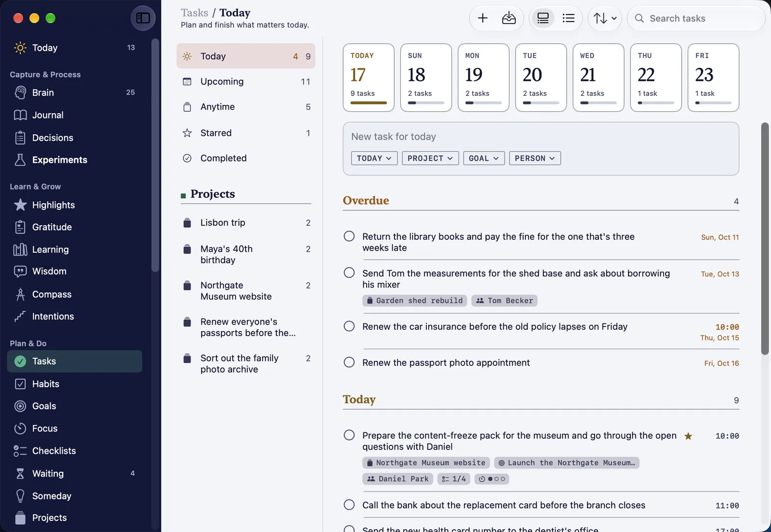Image resolution: width=771 pixels, height=532 pixels.
Task: Open Habits in the sidebar
Action: [75, 384]
